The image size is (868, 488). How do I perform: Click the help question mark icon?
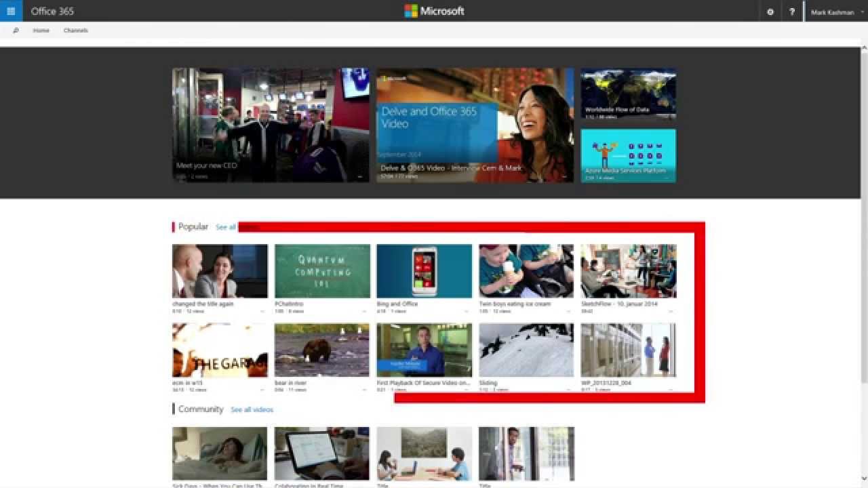tap(791, 12)
